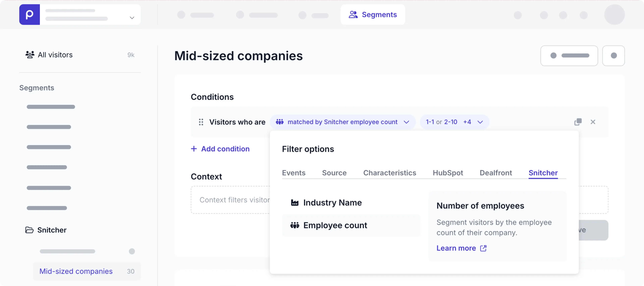Viewport: 644px width, 286px height.
Task: Click the Learn more link
Action: [456, 248]
